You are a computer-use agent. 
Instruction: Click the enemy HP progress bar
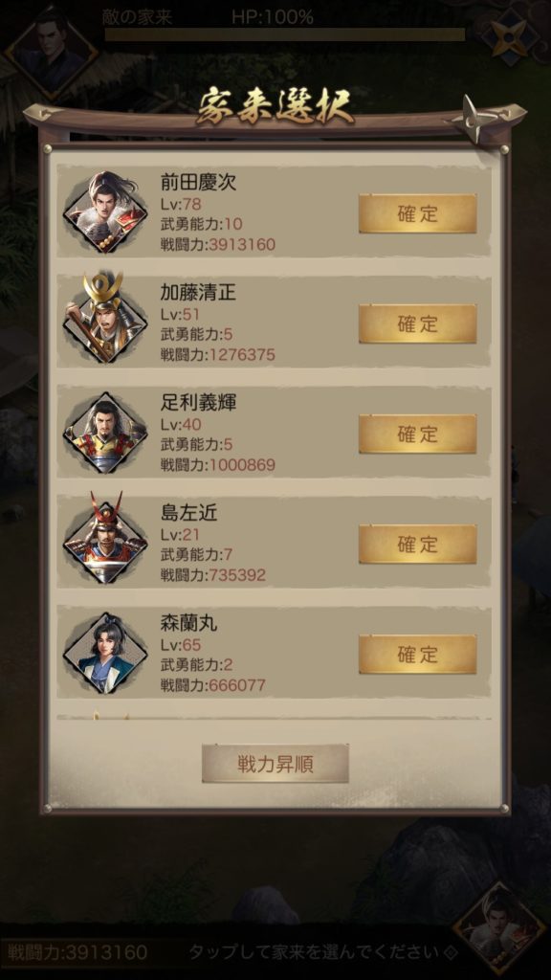click(x=285, y=35)
